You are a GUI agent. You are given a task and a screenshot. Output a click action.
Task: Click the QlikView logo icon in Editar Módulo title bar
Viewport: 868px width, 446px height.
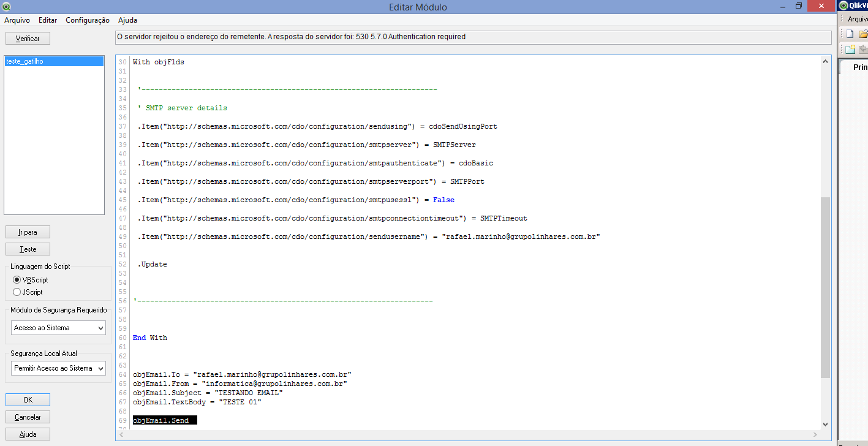tap(6, 7)
